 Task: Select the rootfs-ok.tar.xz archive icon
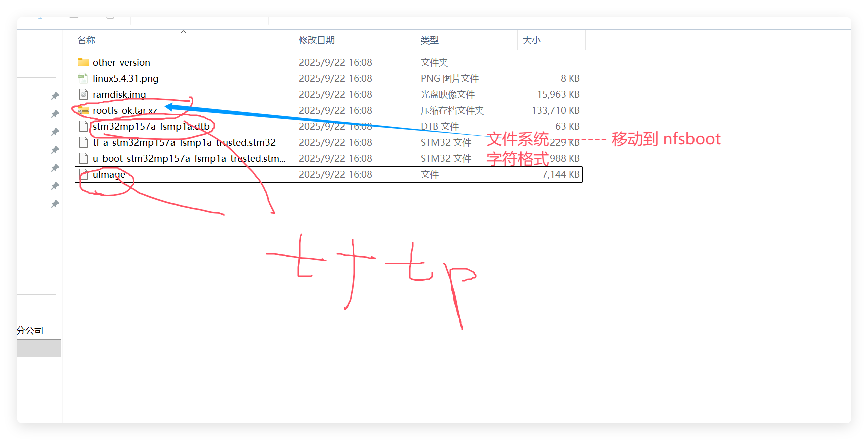tap(84, 110)
